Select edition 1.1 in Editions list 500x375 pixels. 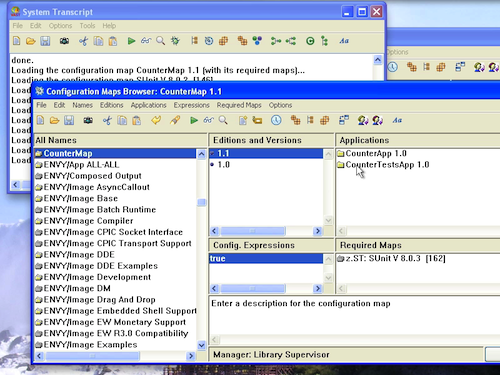click(x=266, y=153)
